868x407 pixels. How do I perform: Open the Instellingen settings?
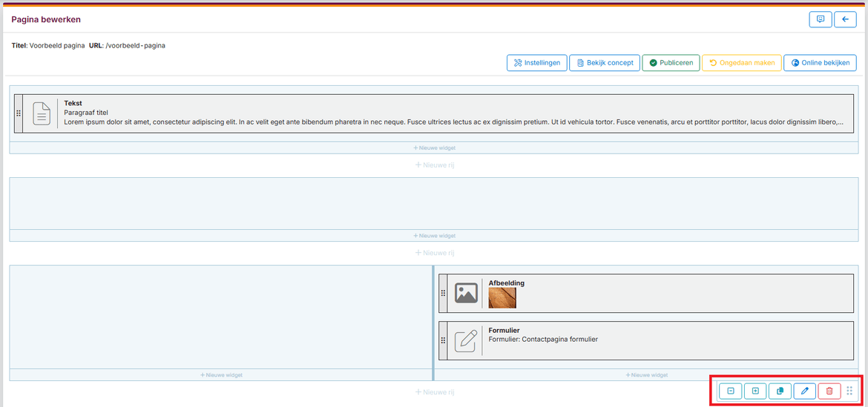pos(537,63)
